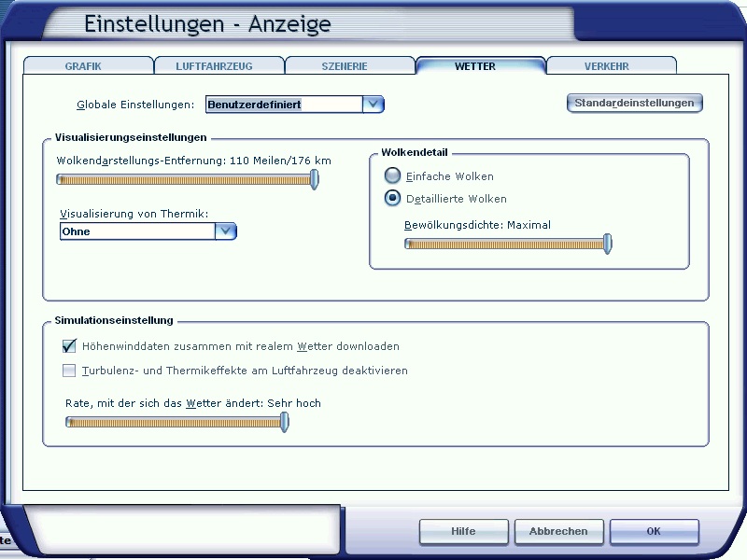Disable Höhenwinddaten zusammen mit realem Wetter downloaden
Viewport: 747px width, 560px height.
coord(68,345)
